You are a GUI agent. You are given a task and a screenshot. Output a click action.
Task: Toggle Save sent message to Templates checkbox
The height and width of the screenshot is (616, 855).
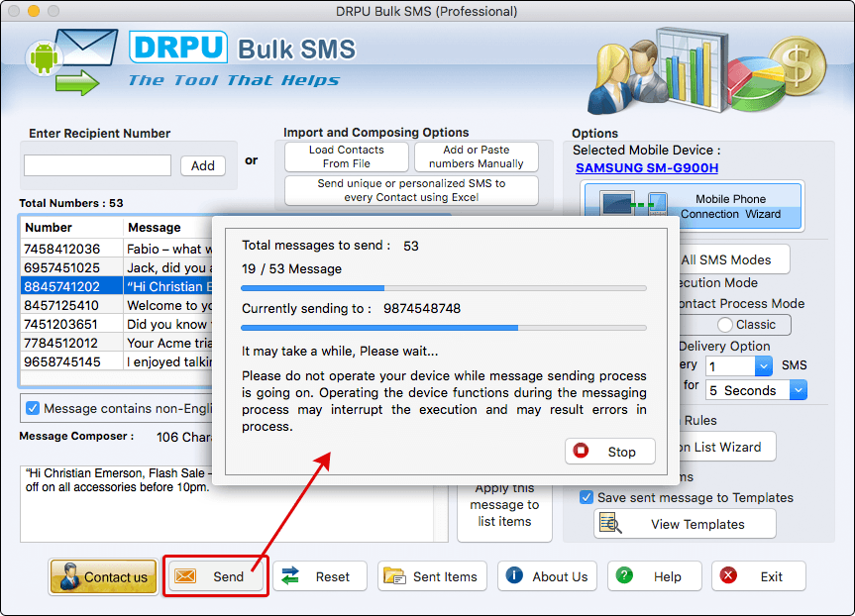[587, 497]
